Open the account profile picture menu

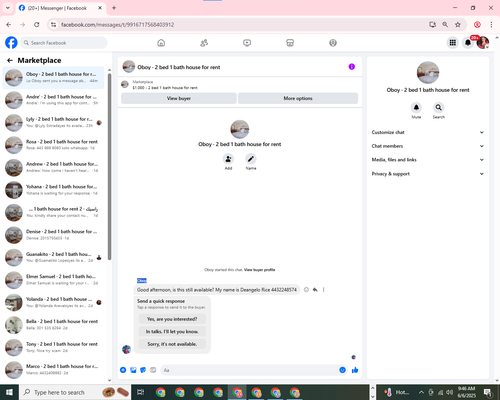pyautogui.click(x=483, y=43)
